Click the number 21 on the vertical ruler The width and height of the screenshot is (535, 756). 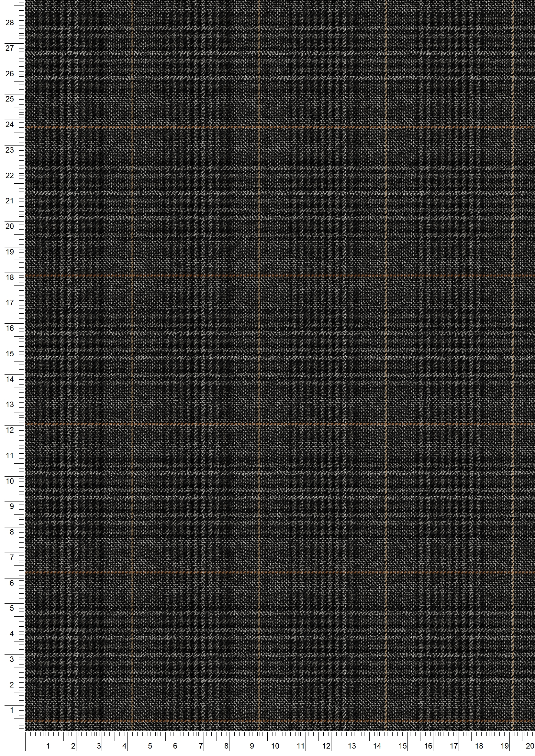(10, 200)
